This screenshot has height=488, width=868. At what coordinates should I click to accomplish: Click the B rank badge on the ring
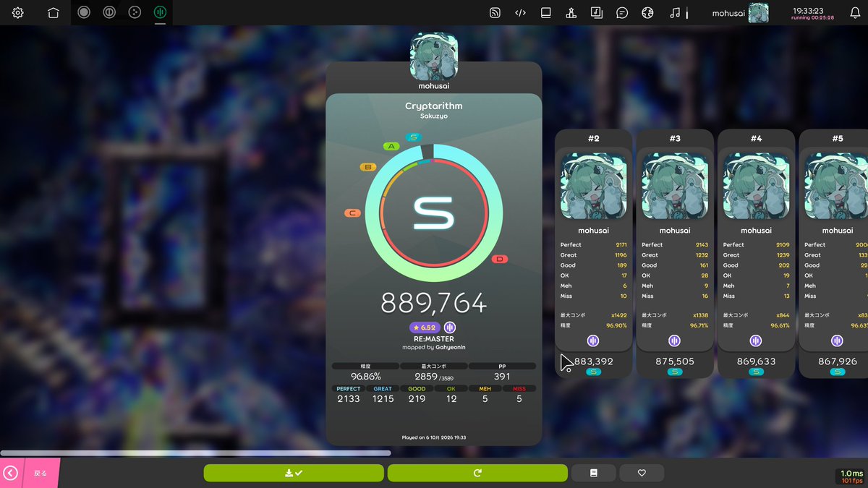[368, 167]
